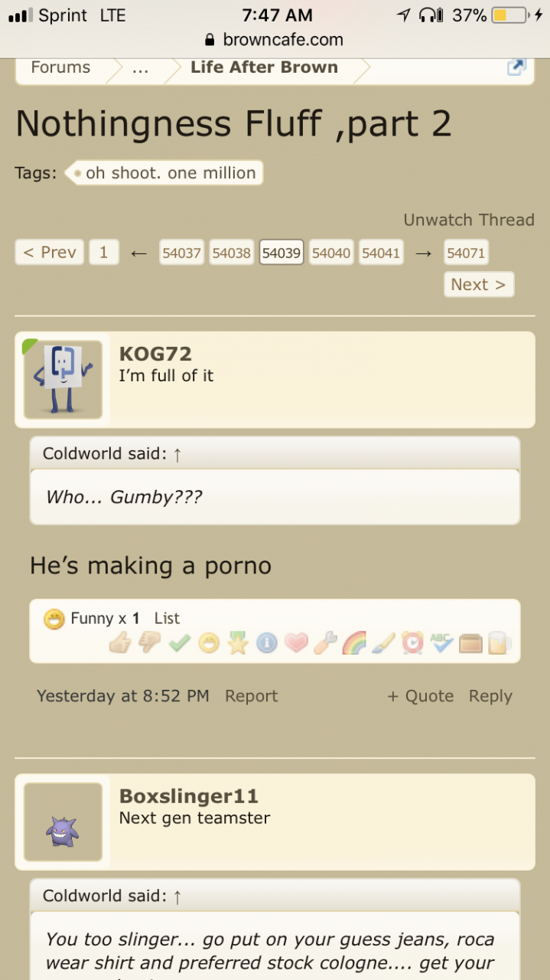
Task: Go to page 54040
Action: 331,253
